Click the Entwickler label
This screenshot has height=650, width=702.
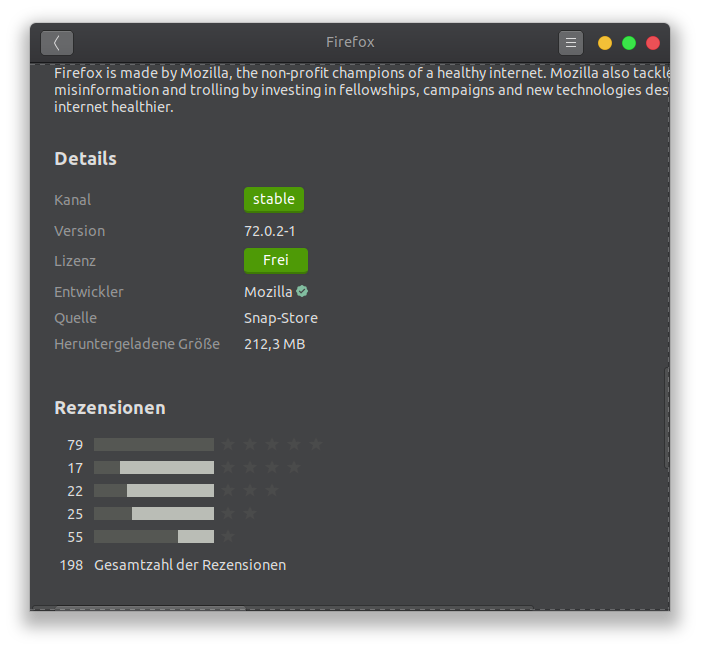[89, 292]
